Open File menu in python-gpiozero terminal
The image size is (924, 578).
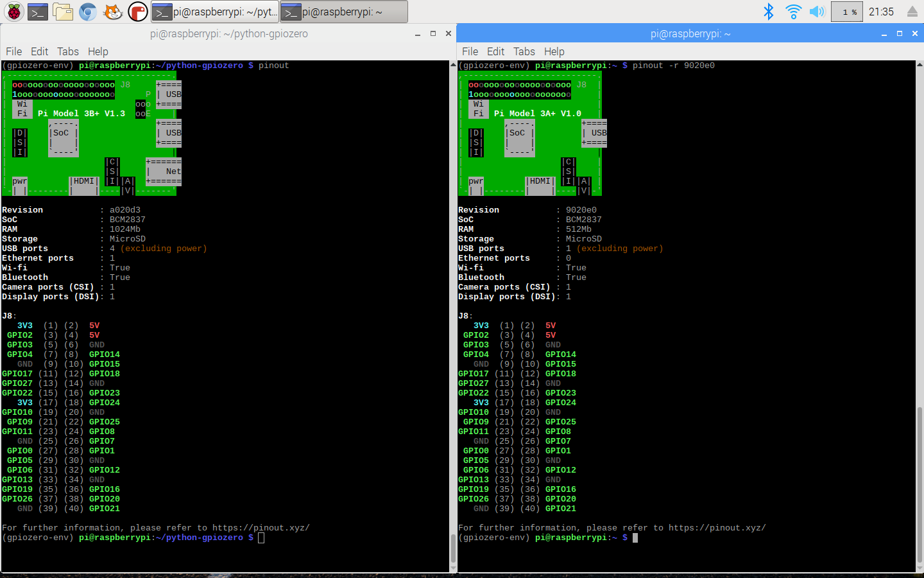tap(13, 51)
